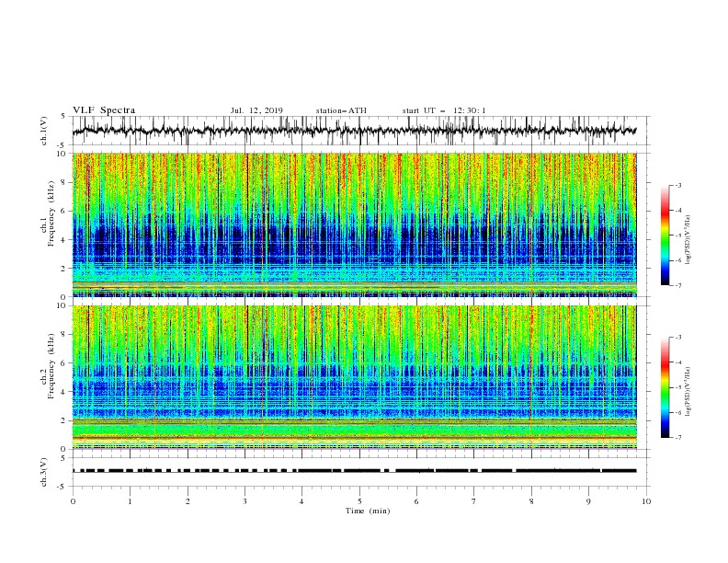Click the time axis tick label "5"
Image resolution: width=728 pixels, height=563 pixels.
click(x=359, y=501)
